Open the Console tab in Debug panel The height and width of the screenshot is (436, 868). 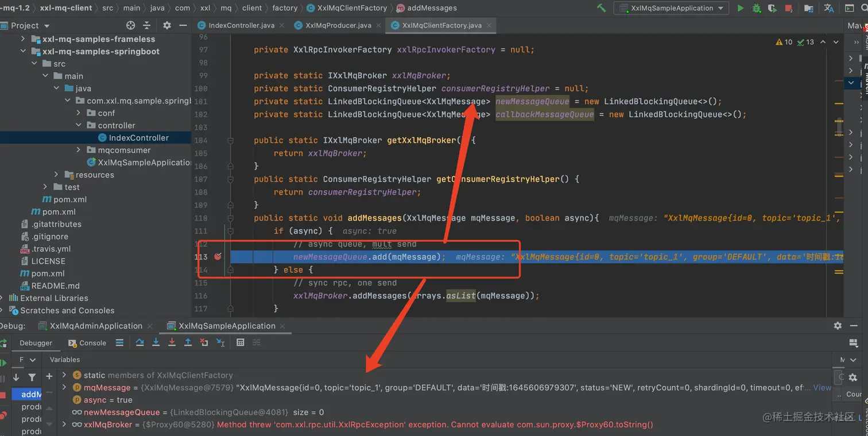[x=87, y=343]
